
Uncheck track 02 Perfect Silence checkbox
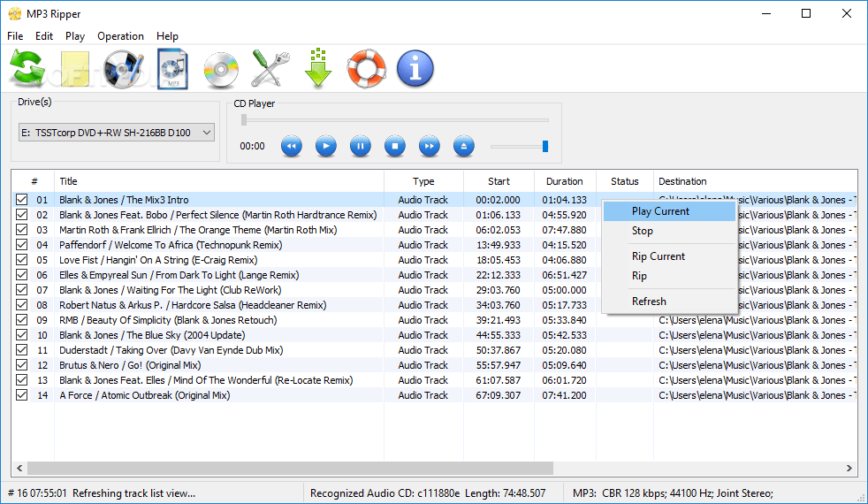(21, 214)
